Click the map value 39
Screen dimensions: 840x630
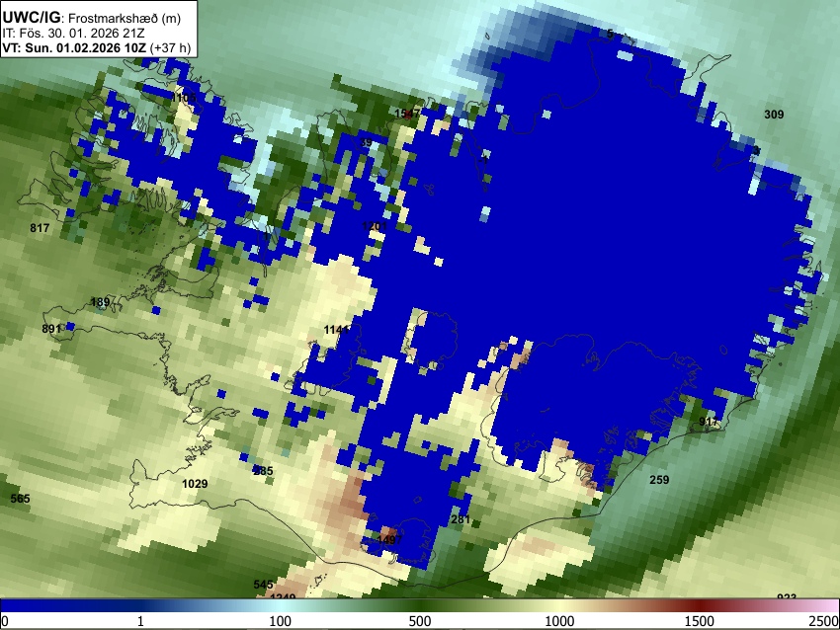click(x=366, y=143)
